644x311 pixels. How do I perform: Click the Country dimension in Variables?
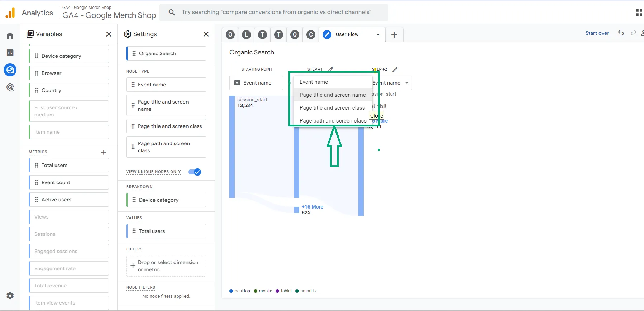click(69, 90)
